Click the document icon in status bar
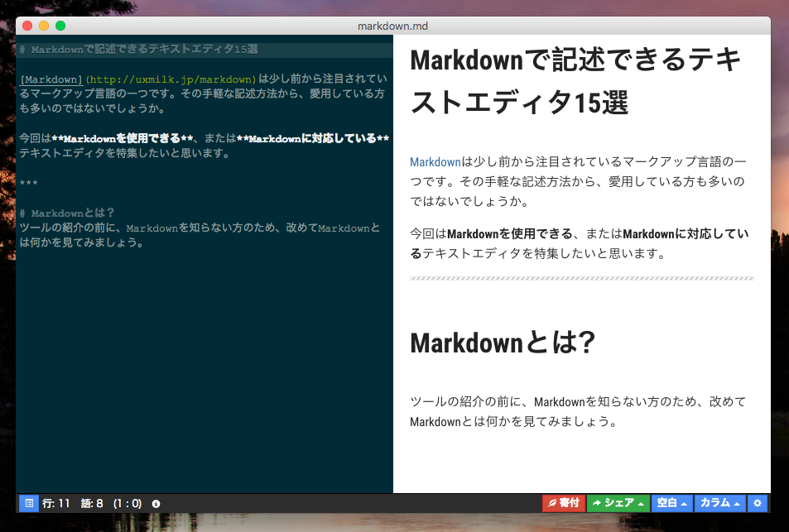 [x=28, y=503]
